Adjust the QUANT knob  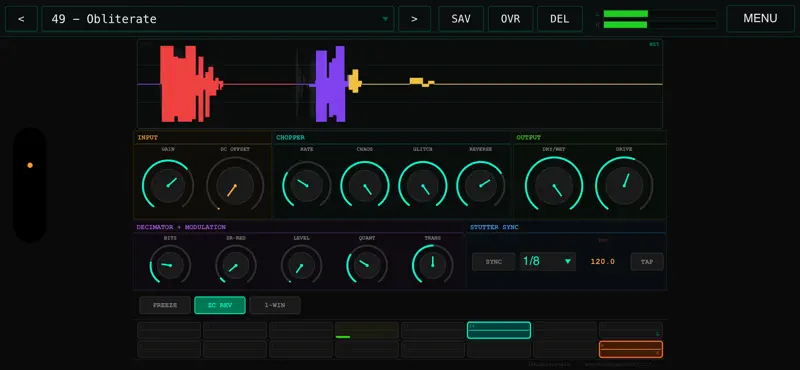coord(367,264)
